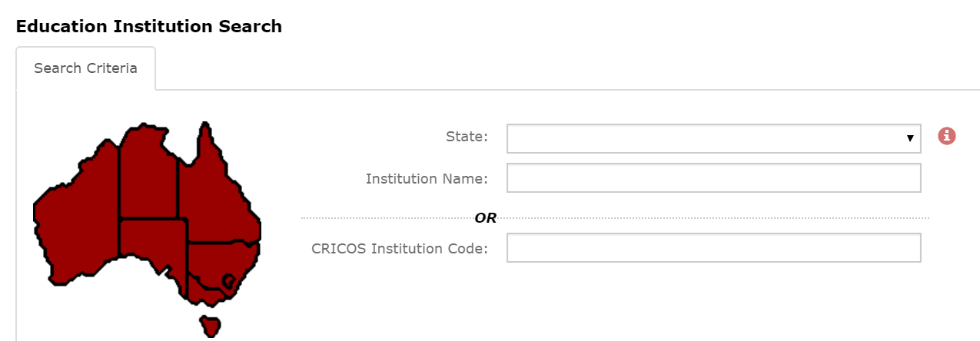980x341 pixels.
Task: Click into the CRICOS Institution Code field
Action: pyautogui.click(x=714, y=248)
